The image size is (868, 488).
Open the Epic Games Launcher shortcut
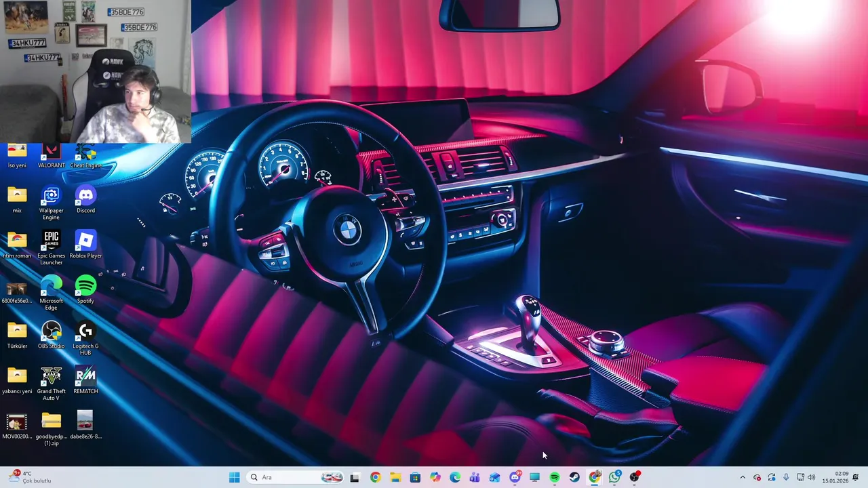coord(51,248)
